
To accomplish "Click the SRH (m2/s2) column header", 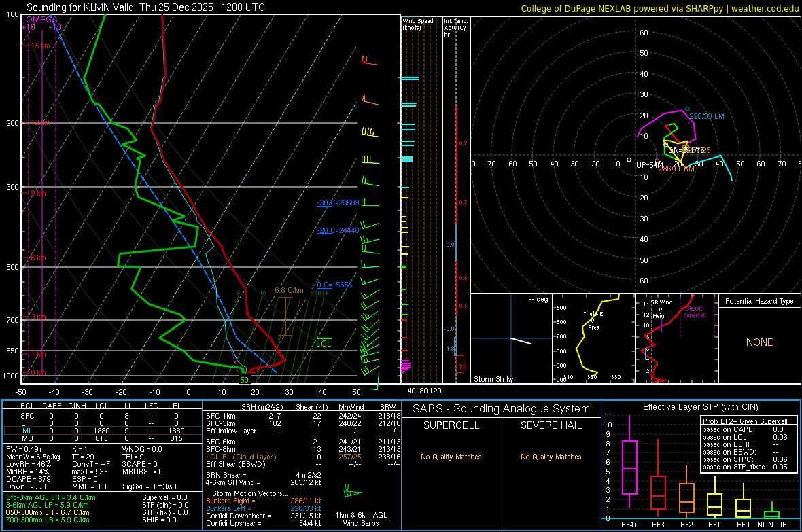I will point(262,407).
